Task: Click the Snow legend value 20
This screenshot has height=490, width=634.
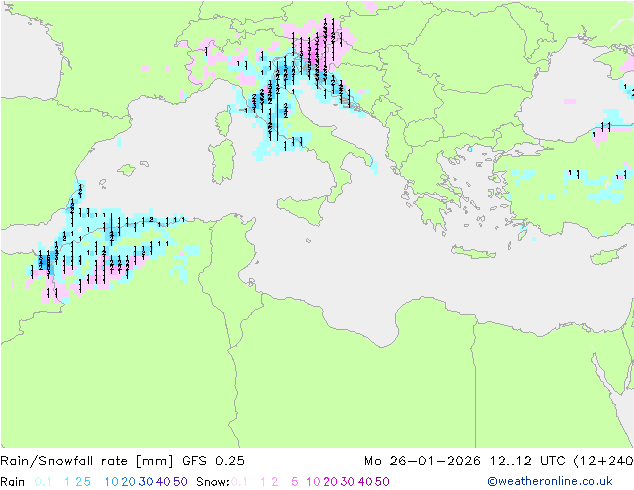Action: [330, 482]
